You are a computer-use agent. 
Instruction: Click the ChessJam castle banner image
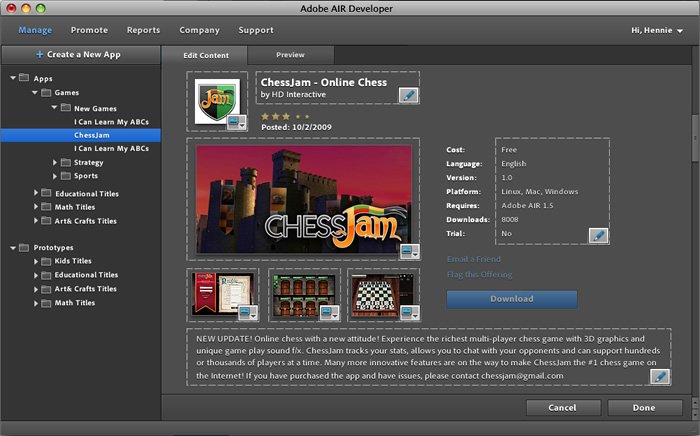click(304, 199)
